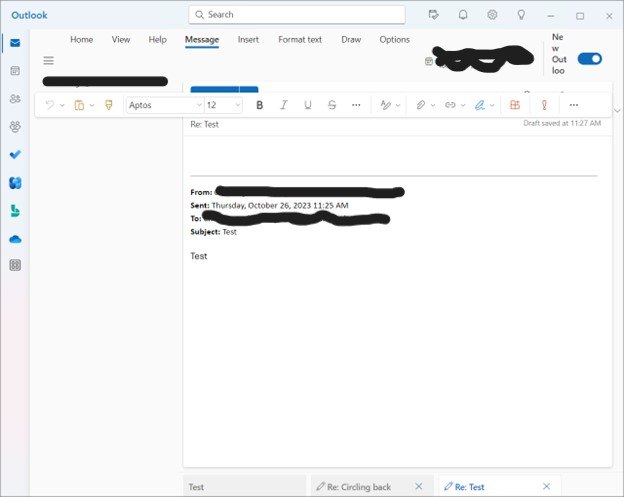Click the hamburger navigation pane icon
This screenshot has height=497, width=624.
tap(49, 60)
